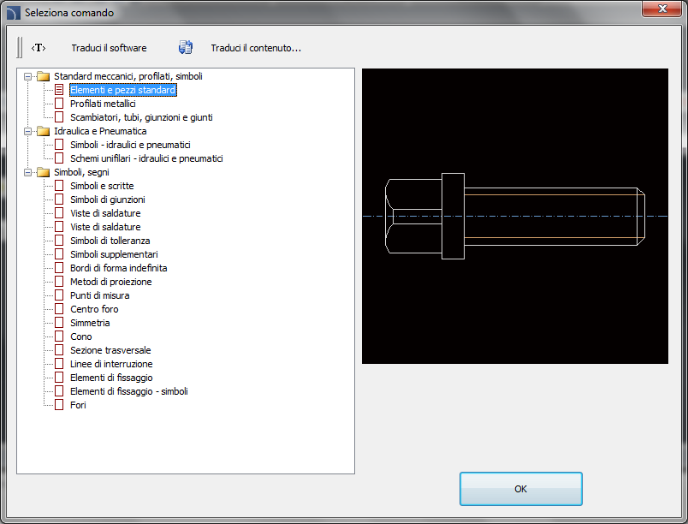688x524 pixels.
Task: Click icon beside Sezione trasversale
Action: click(x=59, y=350)
